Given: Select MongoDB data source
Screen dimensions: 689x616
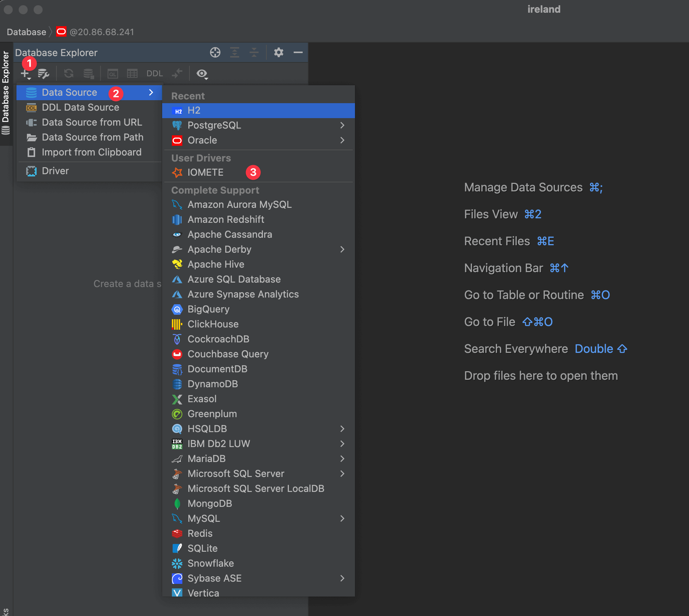Looking at the screenshot, I should pos(259,503).
